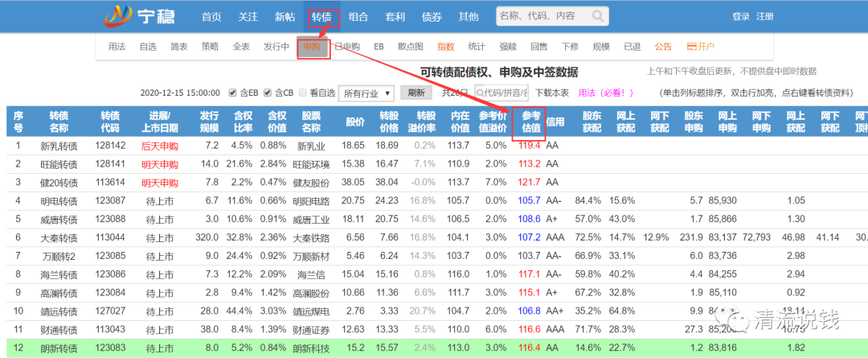
Task: Enable the 看自选 checkbox
Action: (303, 93)
